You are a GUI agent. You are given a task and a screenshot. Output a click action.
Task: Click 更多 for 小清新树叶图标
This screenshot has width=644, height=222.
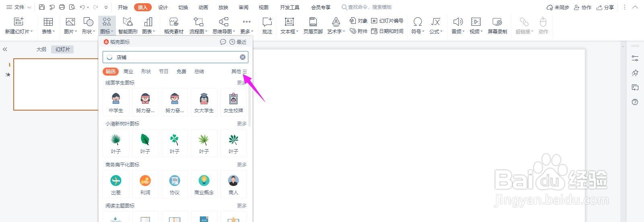coord(242,124)
